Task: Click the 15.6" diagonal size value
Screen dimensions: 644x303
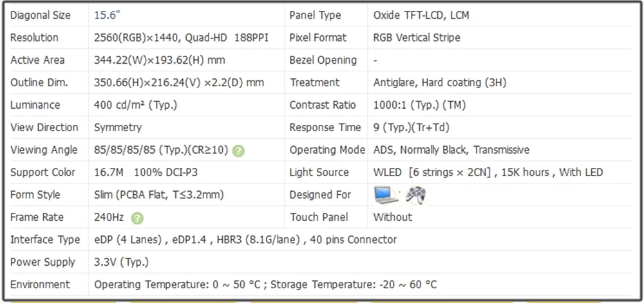Action: pos(106,15)
